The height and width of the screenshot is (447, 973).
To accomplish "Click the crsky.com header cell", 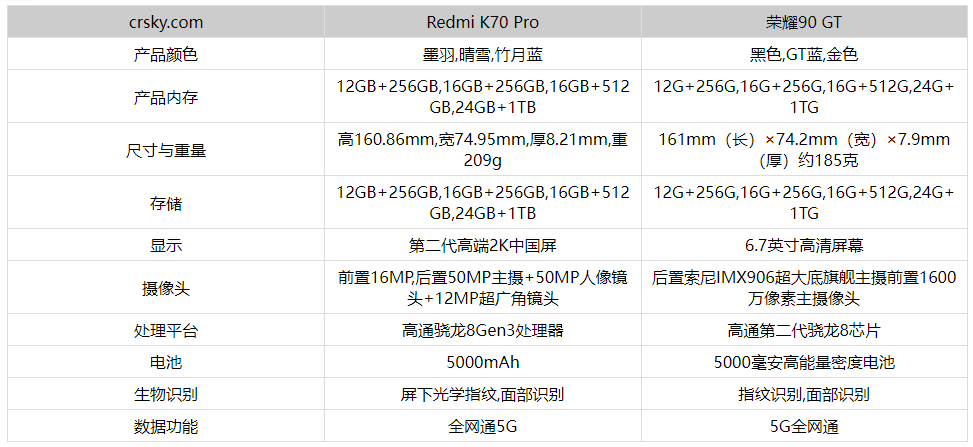I will click(x=164, y=22).
